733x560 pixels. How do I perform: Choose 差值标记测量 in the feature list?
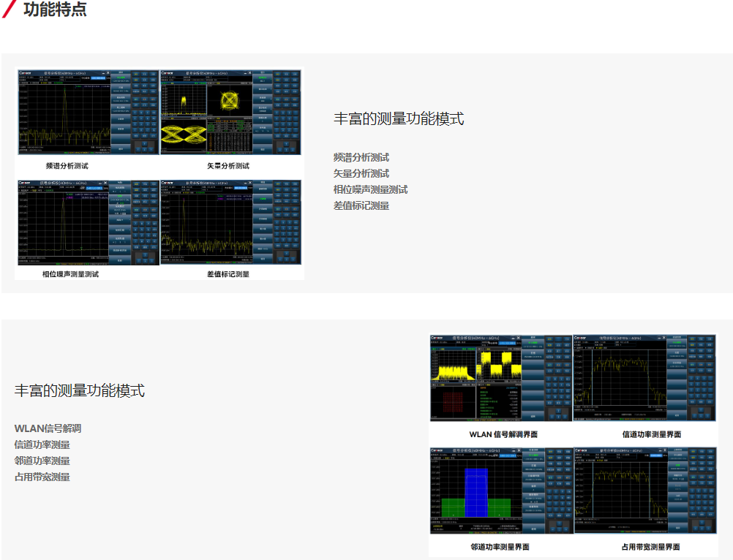[x=361, y=205]
